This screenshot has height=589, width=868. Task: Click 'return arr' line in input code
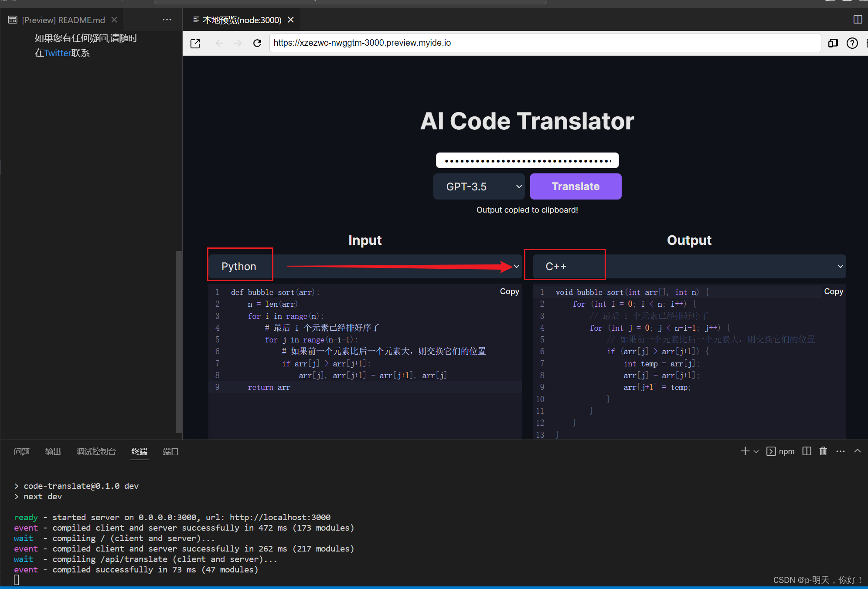[269, 387]
